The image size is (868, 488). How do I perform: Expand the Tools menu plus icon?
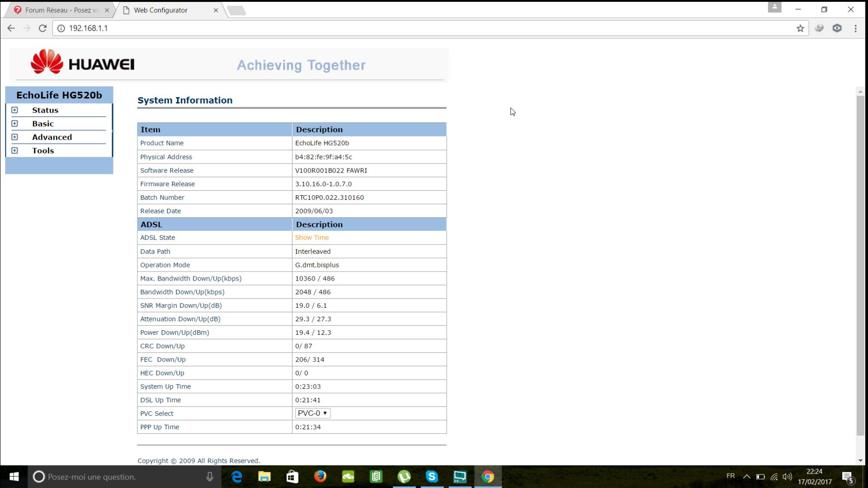click(14, 151)
